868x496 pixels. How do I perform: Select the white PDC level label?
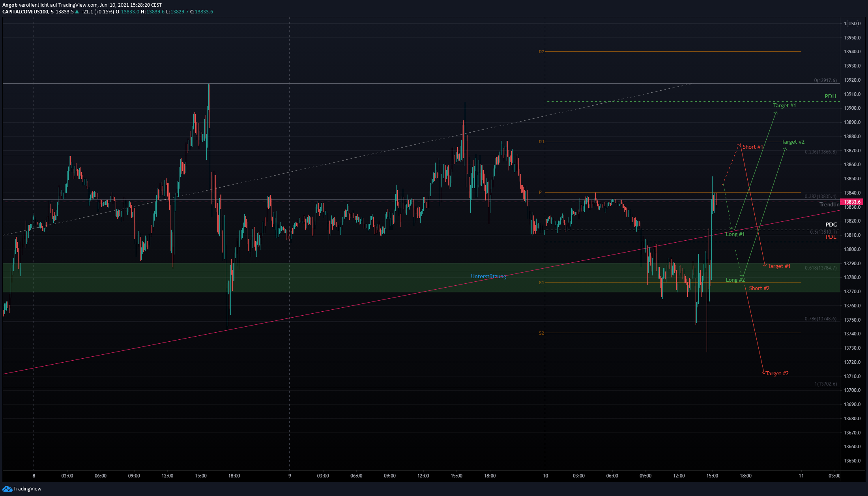(x=831, y=225)
